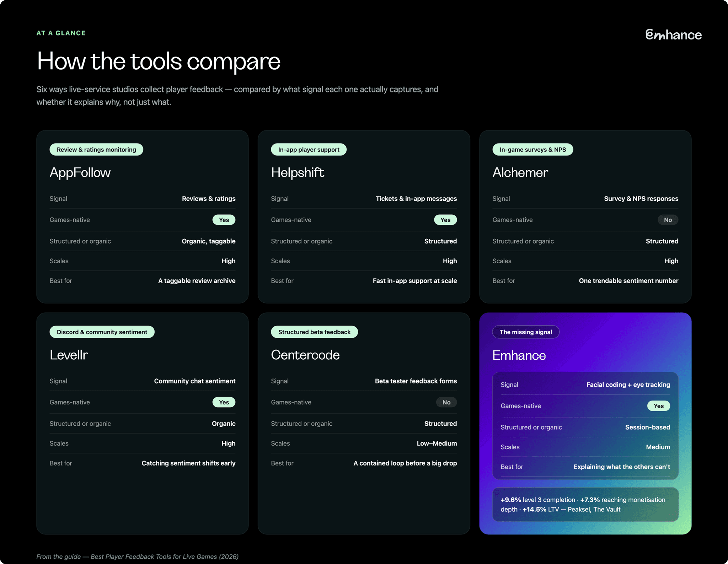Screen dimensions: 728x564
Task: Click 'Survey & NPS responses' value
Action: pyautogui.click(x=641, y=199)
